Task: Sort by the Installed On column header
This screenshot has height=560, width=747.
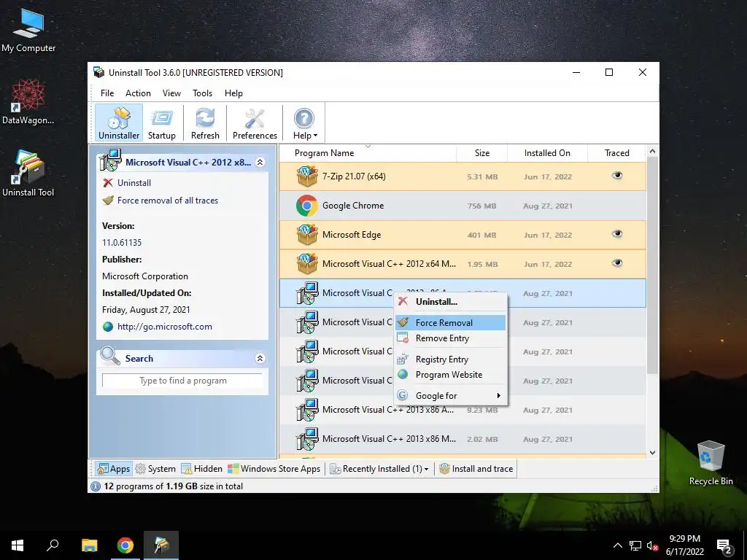Action: [547, 153]
